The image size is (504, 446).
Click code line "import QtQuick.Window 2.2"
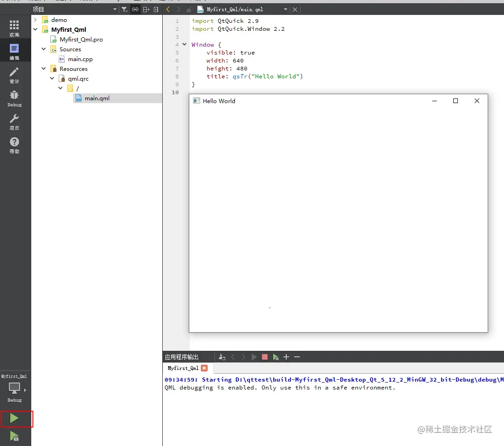[238, 29]
